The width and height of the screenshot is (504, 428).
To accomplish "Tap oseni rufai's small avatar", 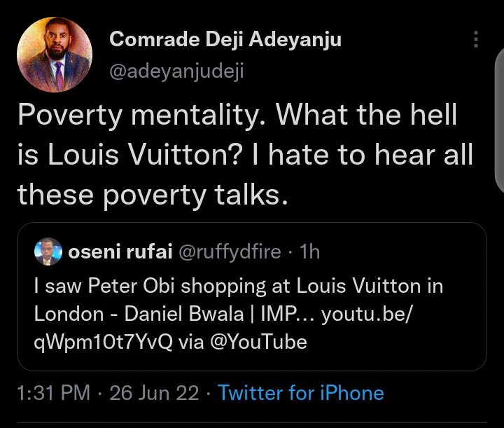I will (48, 252).
